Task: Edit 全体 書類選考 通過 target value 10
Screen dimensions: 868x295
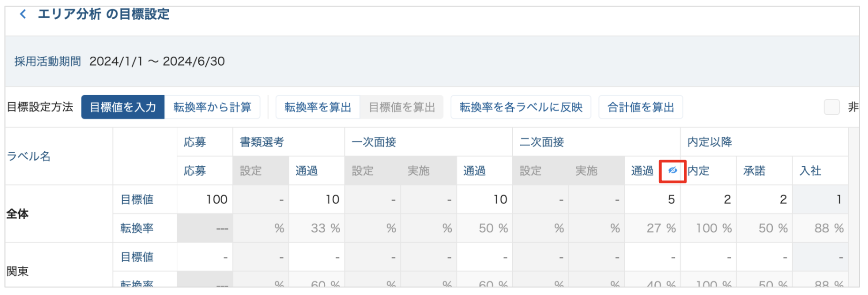Action: click(x=316, y=199)
